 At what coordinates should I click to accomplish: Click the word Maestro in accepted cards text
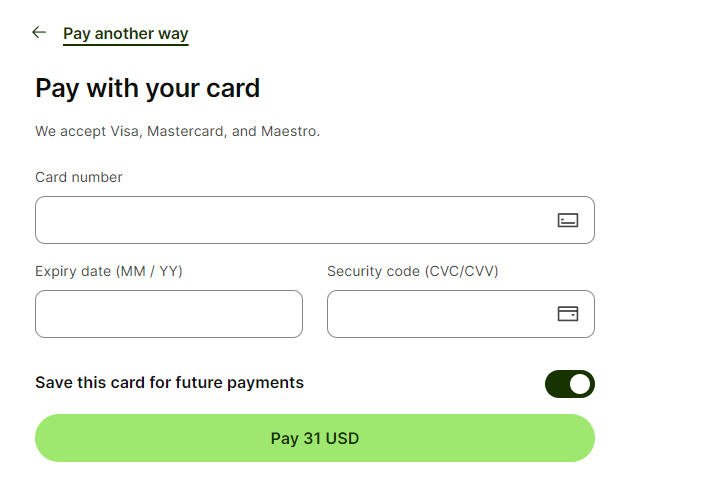point(288,131)
